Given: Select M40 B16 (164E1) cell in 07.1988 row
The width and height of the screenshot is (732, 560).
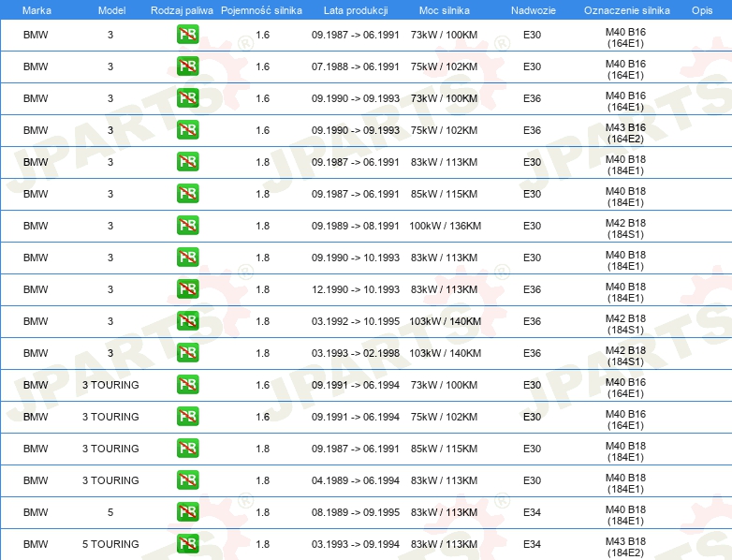Looking at the screenshot, I should [625, 69].
